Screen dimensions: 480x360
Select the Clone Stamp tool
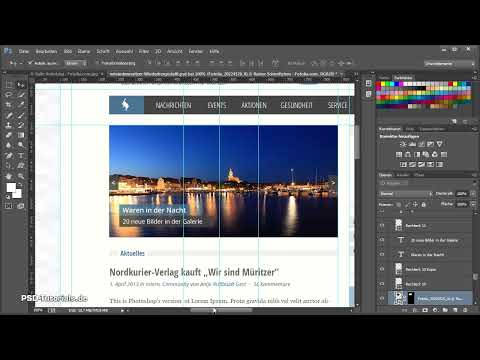tap(9, 125)
